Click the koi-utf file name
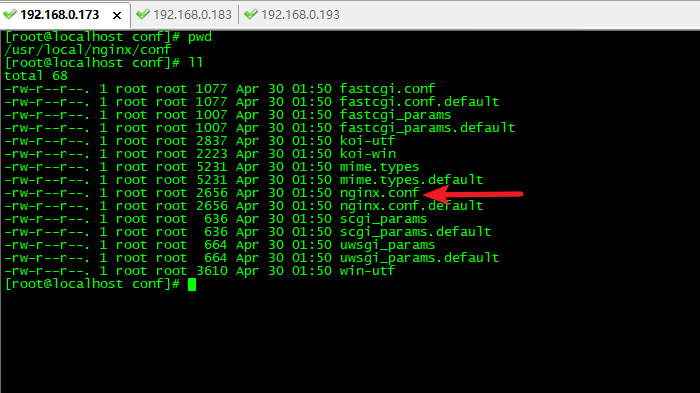 click(x=367, y=141)
